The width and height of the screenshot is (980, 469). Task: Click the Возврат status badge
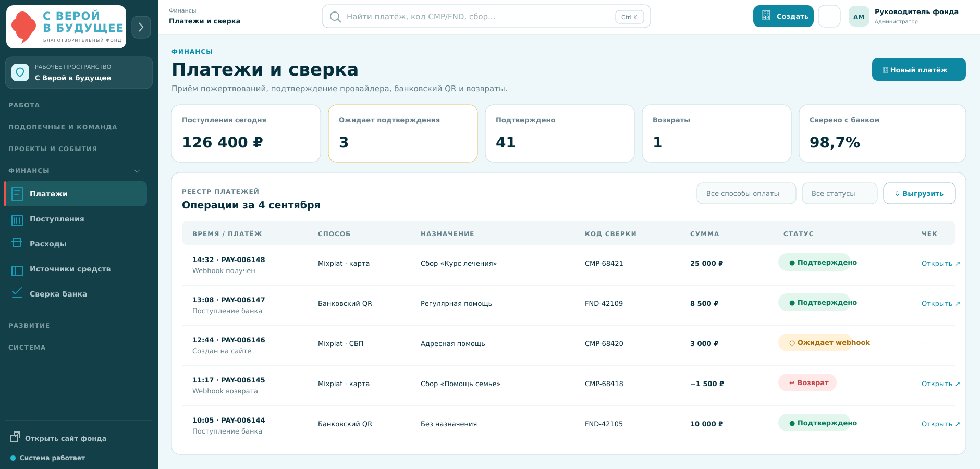(x=807, y=383)
